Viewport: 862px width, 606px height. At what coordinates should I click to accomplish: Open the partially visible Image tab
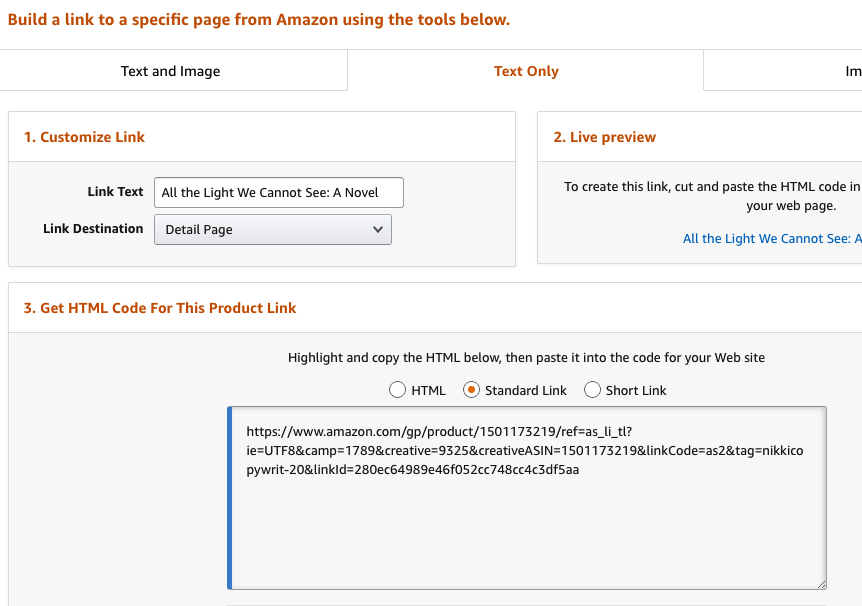tap(852, 71)
